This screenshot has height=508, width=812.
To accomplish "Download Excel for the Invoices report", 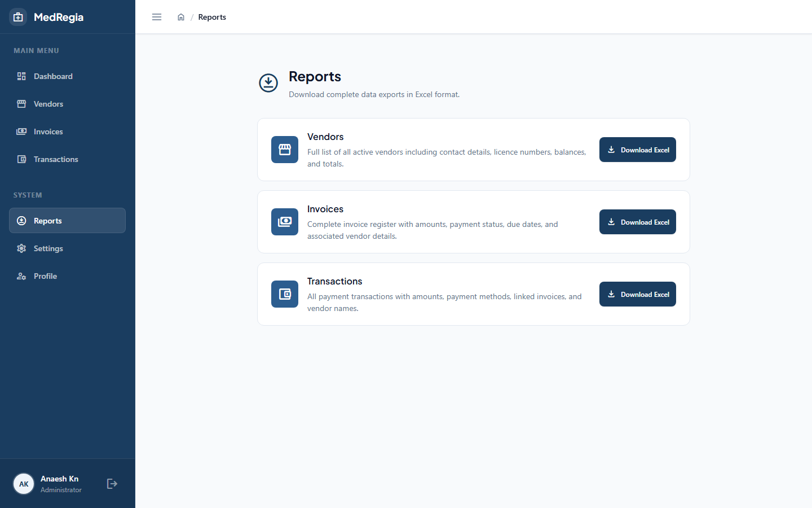I will pyautogui.click(x=638, y=222).
